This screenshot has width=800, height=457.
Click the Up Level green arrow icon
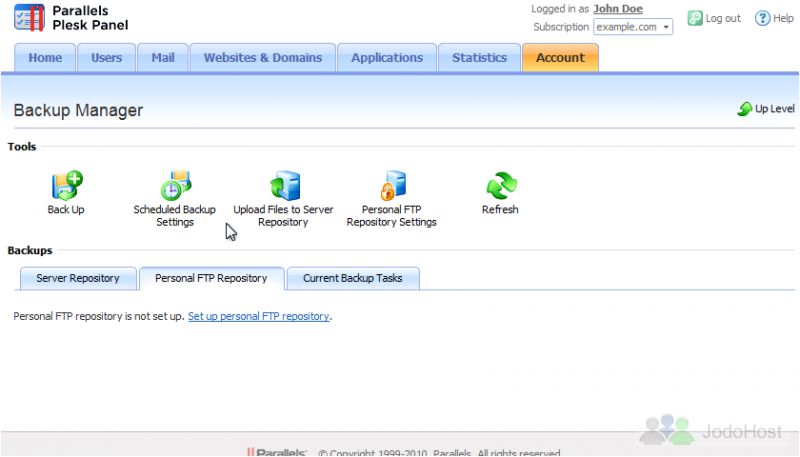(745, 109)
